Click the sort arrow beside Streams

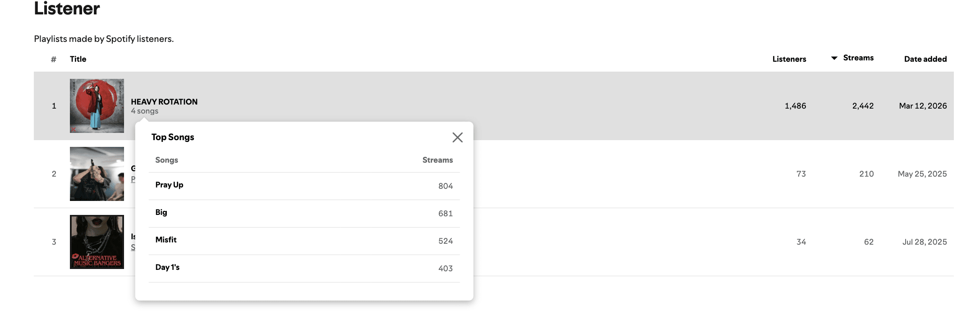pyautogui.click(x=834, y=58)
